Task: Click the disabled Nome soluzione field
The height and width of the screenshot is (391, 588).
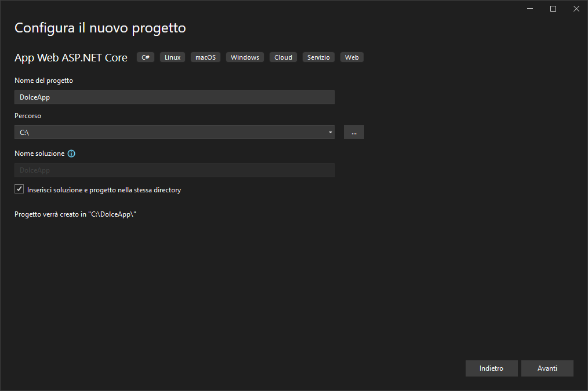Action: [175, 170]
